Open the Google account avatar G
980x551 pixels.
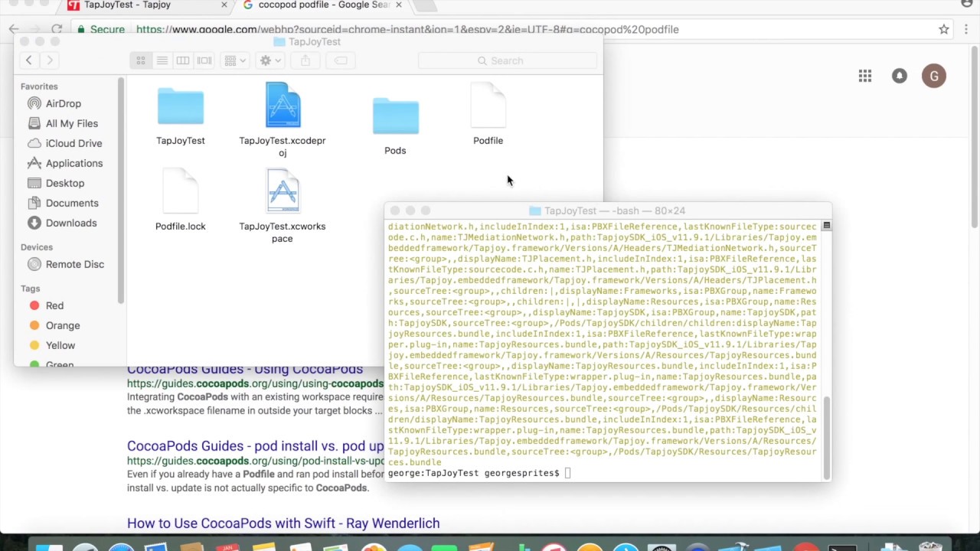(x=934, y=76)
